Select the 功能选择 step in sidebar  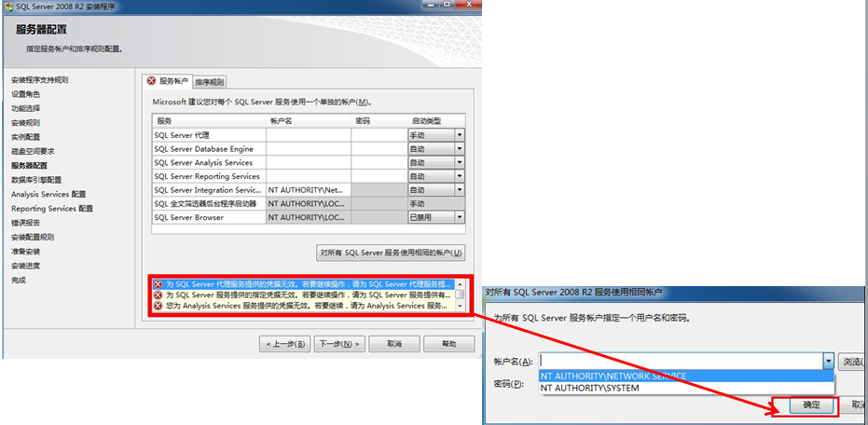(25, 108)
